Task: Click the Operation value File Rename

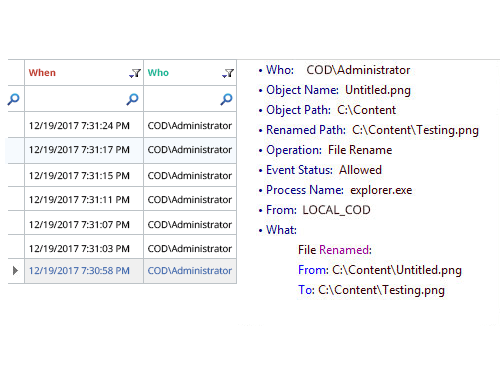Action: pos(360,150)
